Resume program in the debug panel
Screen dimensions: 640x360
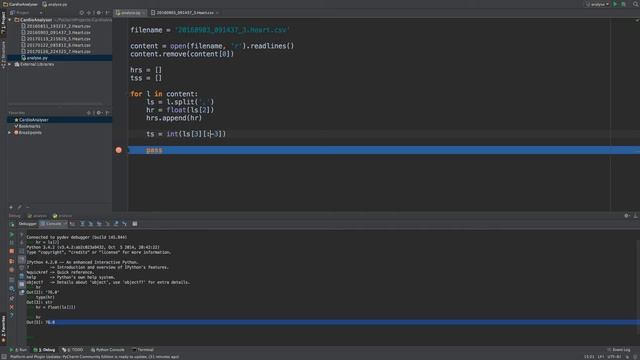click(x=11, y=234)
